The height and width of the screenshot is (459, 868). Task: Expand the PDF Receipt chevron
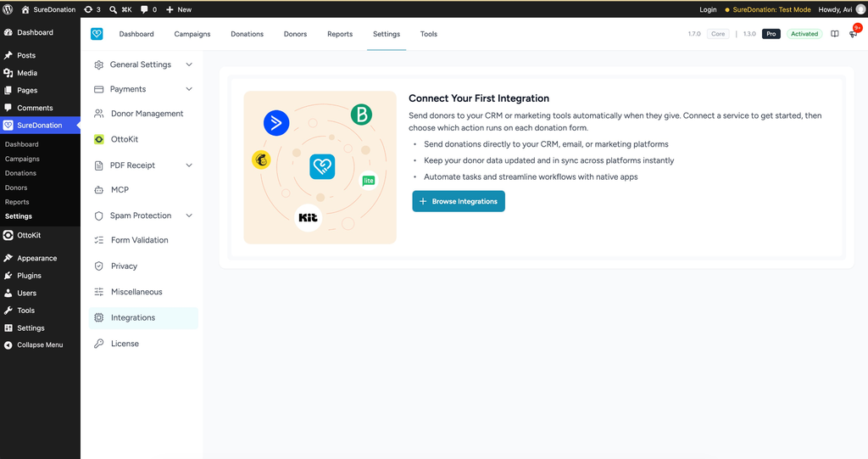(x=189, y=165)
